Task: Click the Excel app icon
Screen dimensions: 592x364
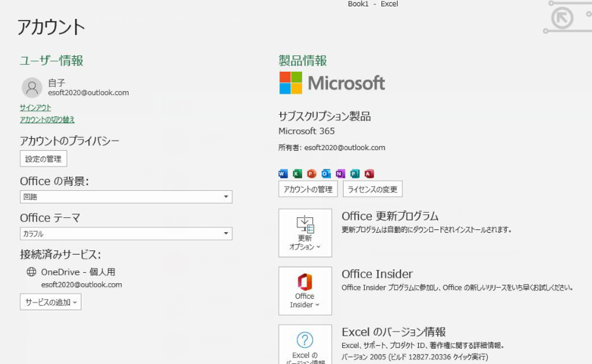Action: point(297,174)
